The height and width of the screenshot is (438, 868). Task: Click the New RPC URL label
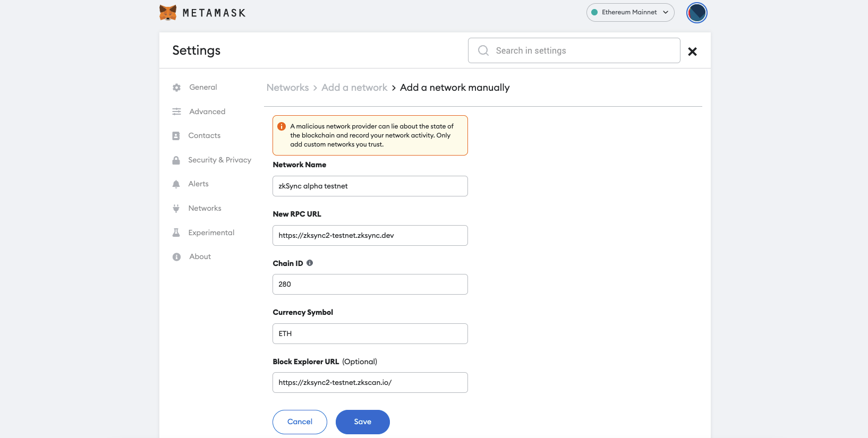coord(297,214)
